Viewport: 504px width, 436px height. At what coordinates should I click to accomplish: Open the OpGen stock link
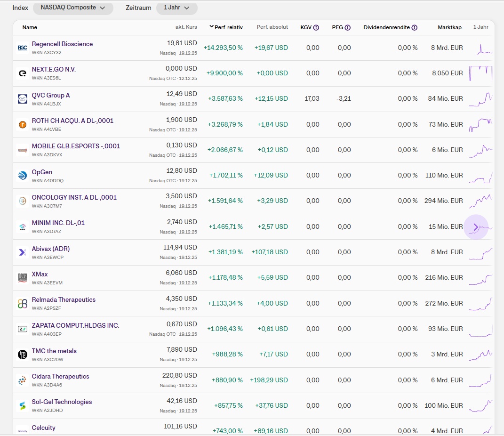pyautogui.click(x=42, y=172)
